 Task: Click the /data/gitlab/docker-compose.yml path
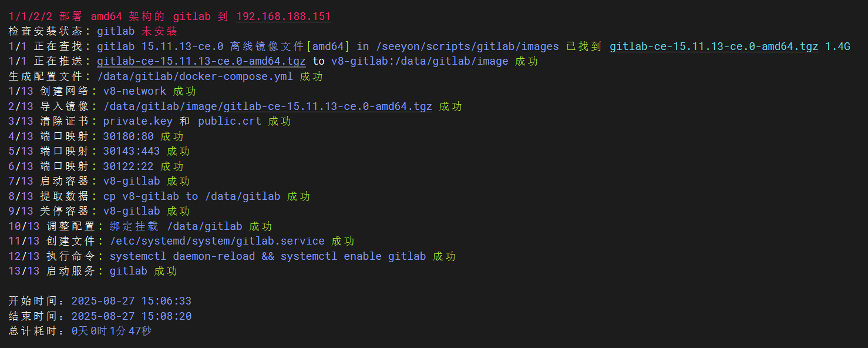pyautogui.click(x=194, y=76)
